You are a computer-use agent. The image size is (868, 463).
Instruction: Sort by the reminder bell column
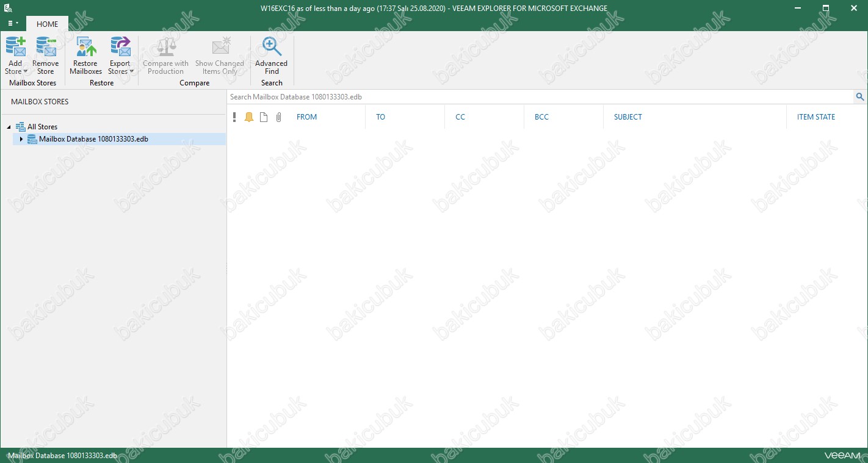click(249, 117)
